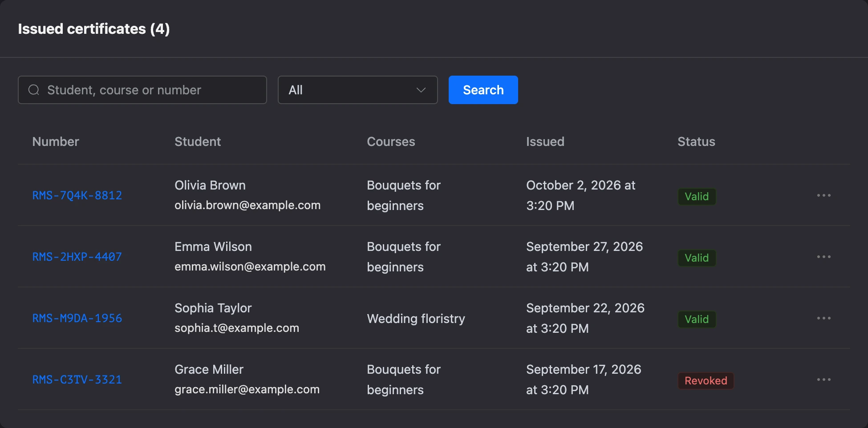Click the Wedding floristry course cell
Viewport: 868px width, 428px height.
point(416,319)
